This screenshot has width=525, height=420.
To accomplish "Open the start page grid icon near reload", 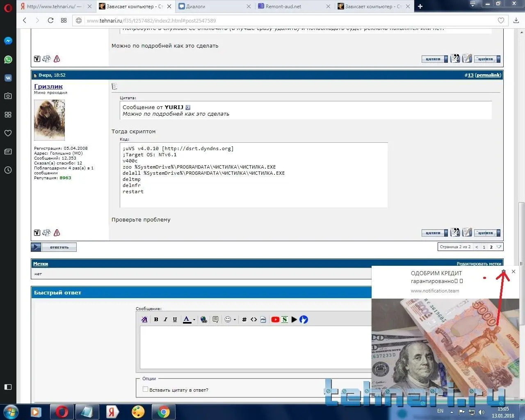I will [64, 21].
